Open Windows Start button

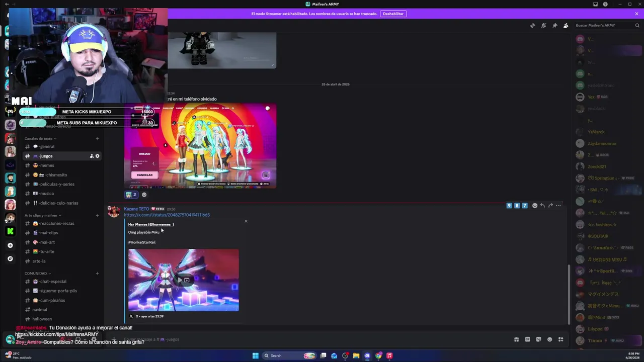tap(255, 355)
